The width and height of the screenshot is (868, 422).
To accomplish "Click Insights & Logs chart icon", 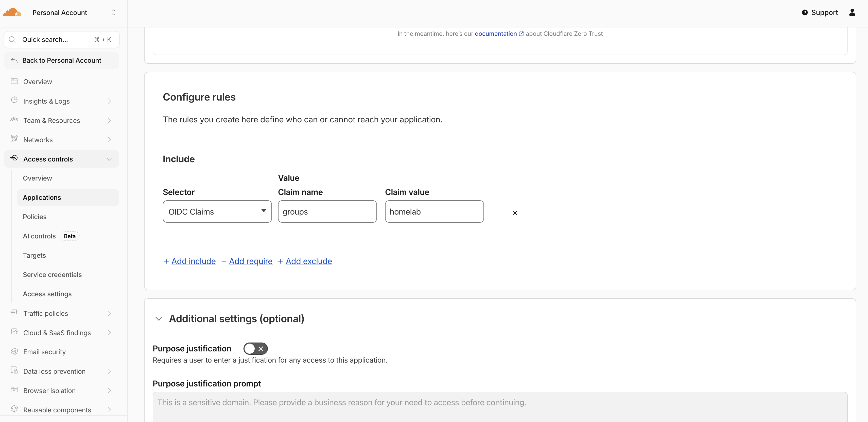I will coord(14,100).
